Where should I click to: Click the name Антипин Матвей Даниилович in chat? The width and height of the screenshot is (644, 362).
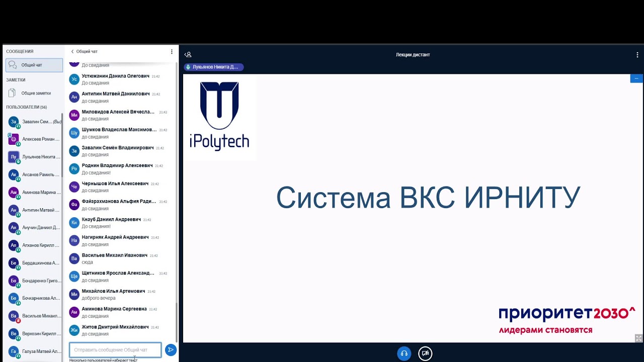116,94
